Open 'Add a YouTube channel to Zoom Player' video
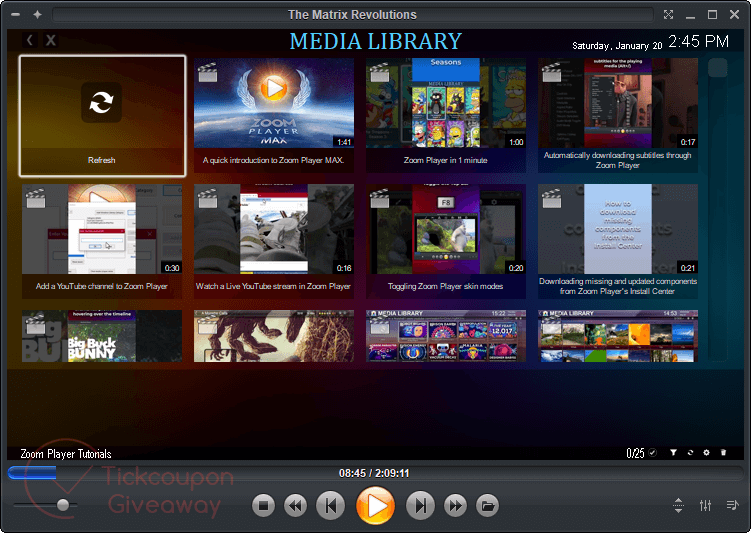Screen dimensions: 751x533 click(x=102, y=241)
